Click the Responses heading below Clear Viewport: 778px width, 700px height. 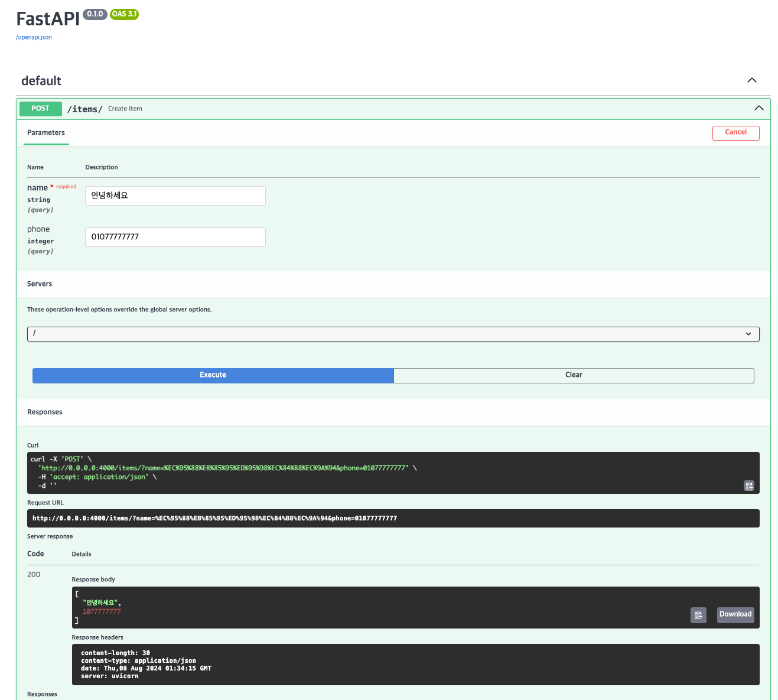(x=45, y=412)
